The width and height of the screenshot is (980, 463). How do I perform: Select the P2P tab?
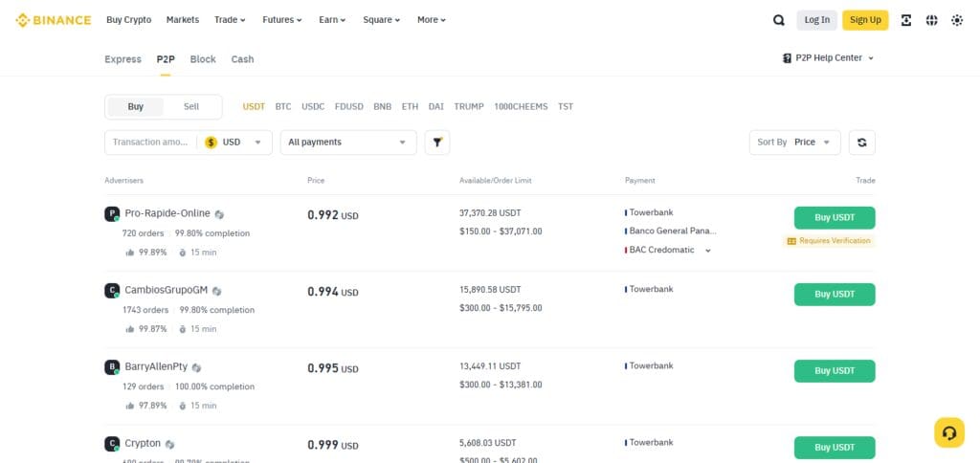[166, 59]
